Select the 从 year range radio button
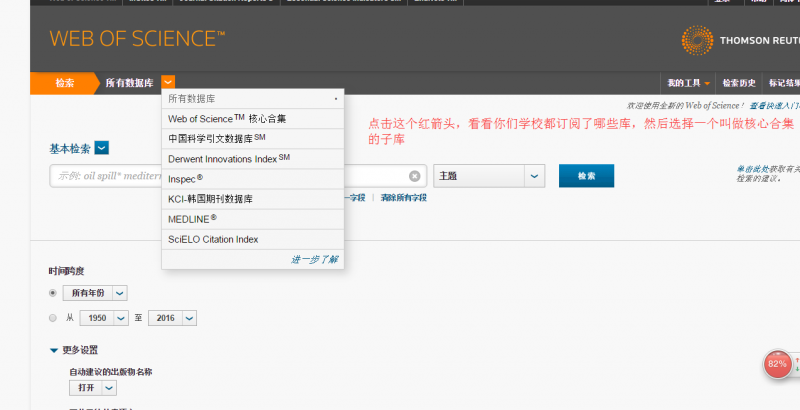This screenshot has width=800, height=410. coord(53,318)
